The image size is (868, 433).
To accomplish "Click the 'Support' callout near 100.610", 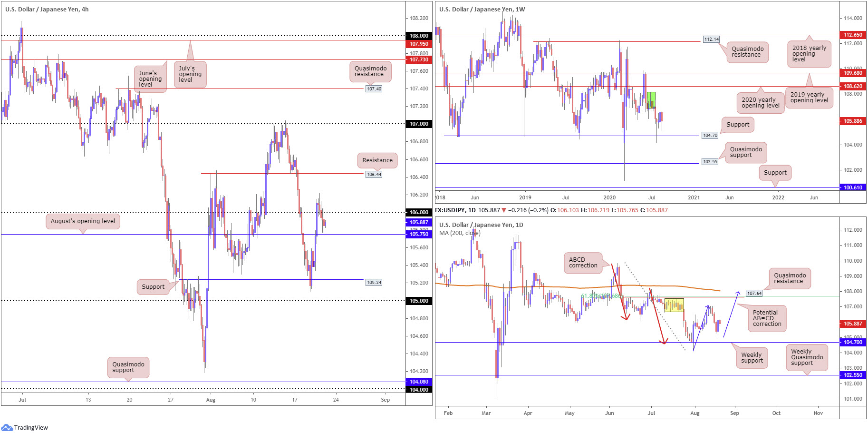I will click(x=775, y=173).
